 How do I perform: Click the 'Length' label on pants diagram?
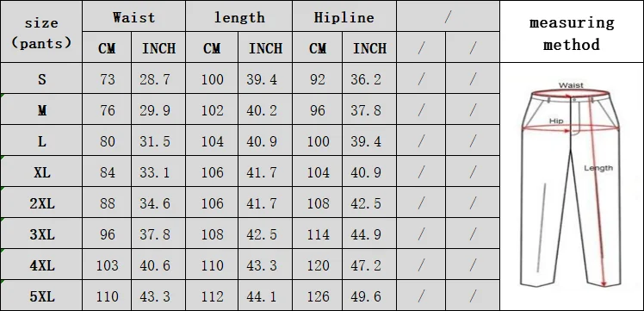coord(598,168)
